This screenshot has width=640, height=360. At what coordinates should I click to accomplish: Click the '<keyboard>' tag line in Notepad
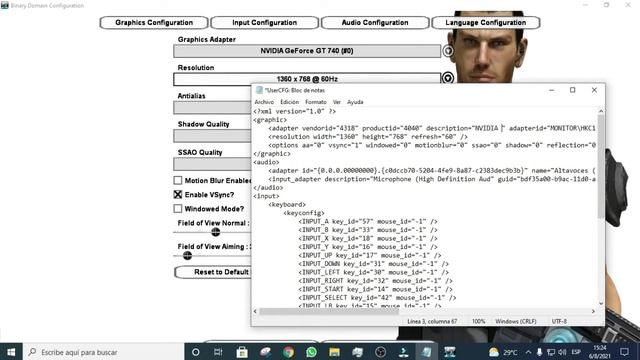tap(287, 204)
